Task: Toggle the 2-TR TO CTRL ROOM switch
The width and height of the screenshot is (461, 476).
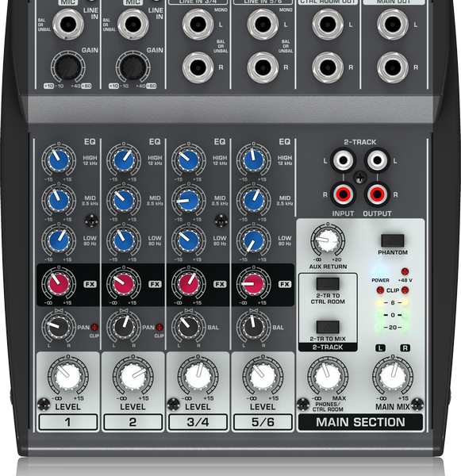Action: (328, 284)
